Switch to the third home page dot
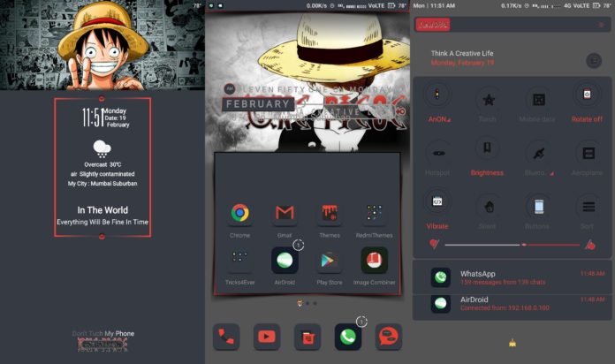615x364 pixels. tap(315, 303)
